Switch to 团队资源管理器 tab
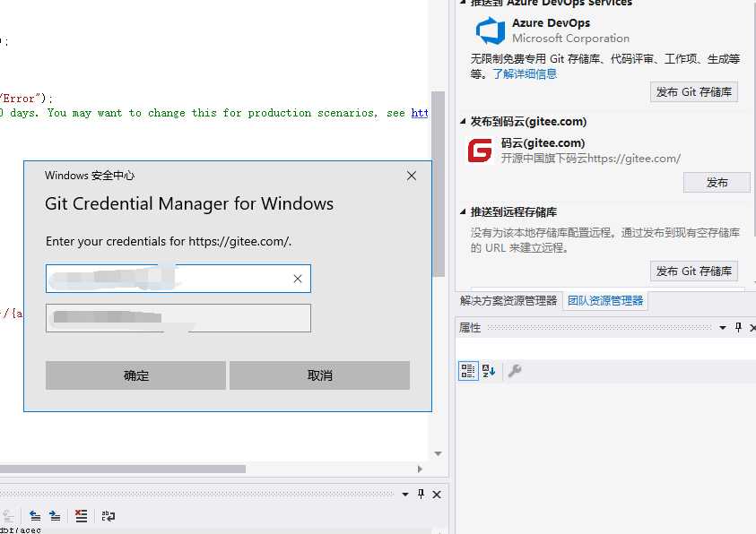The image size is (756, 534). point(605,301)
